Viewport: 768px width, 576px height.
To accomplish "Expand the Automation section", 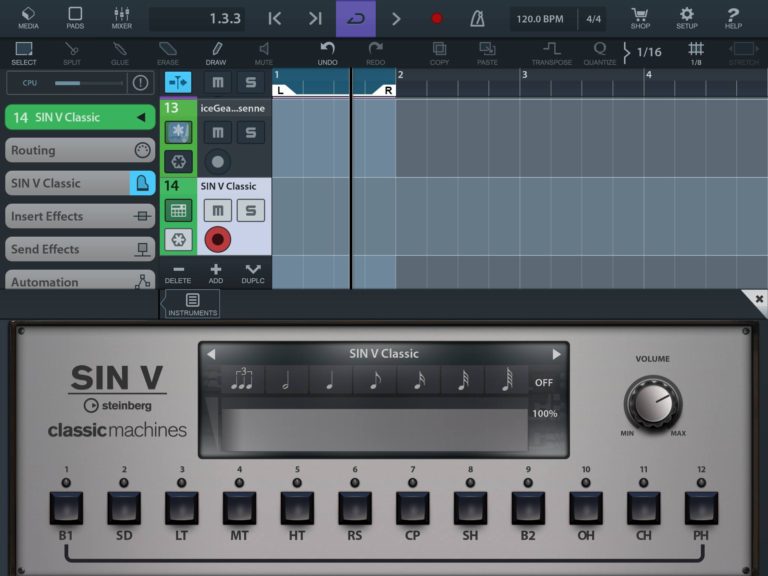I will 80,281.
